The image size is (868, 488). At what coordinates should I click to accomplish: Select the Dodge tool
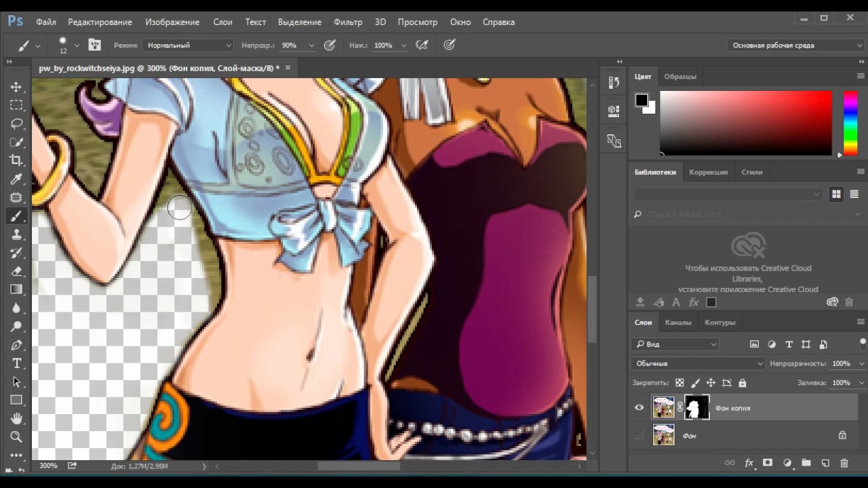click(x=16, y=326)
